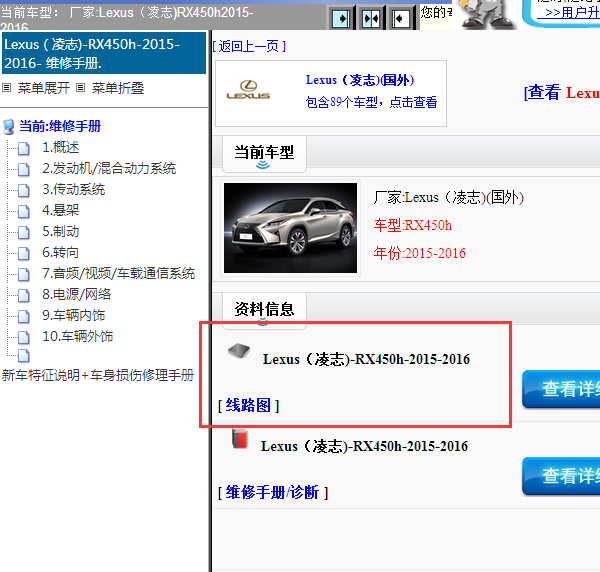Screen dimensions: 600x572
Task: Click the 用户升级 link at top right
Action: click(x=568, y=12)
